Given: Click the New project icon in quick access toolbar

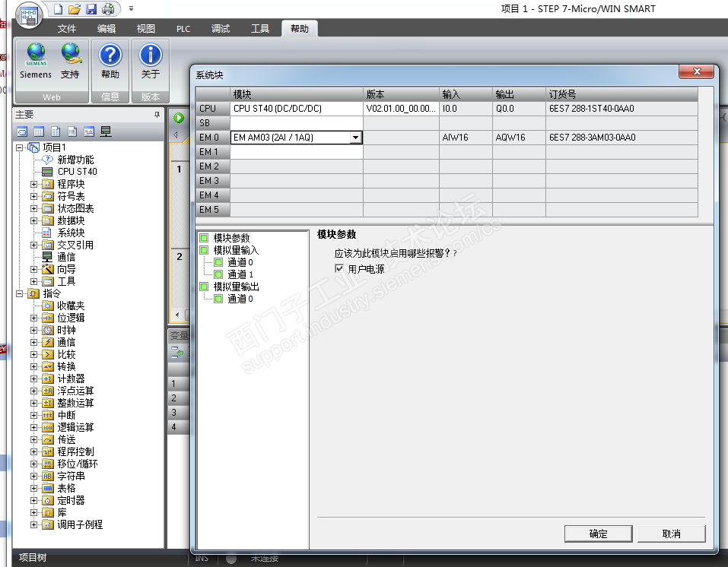Looking at the screenshot, I should coord(58,9).
